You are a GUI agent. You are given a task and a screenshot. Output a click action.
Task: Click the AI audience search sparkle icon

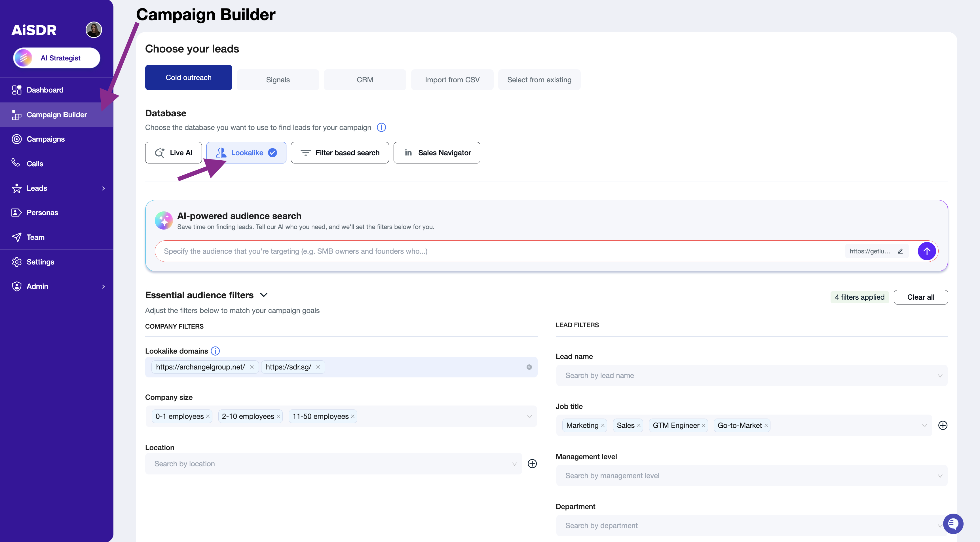click(x=164, y=220)
